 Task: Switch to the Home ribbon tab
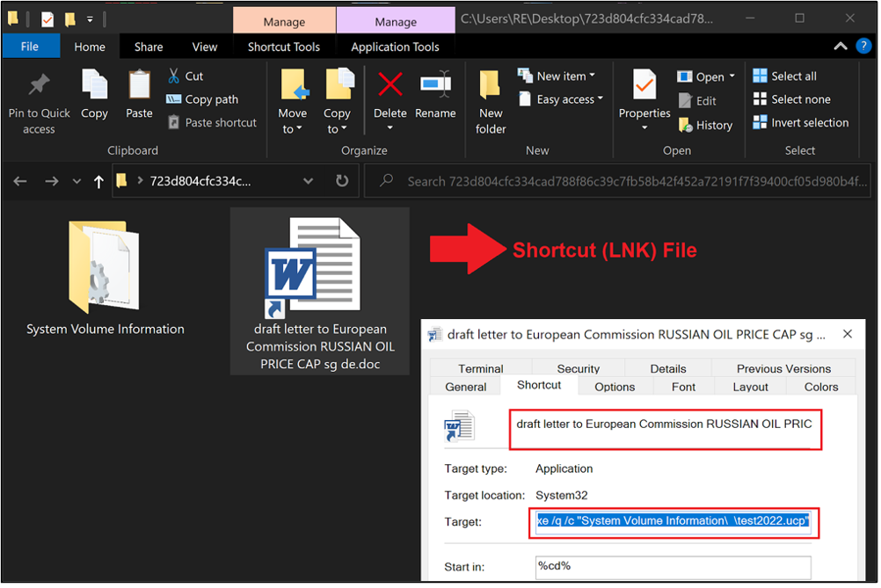pos(90,47)
